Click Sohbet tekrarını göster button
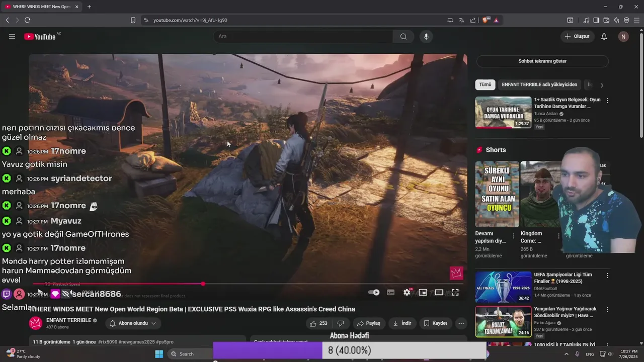The image size is (644, 362). click(x=542, y=61)
